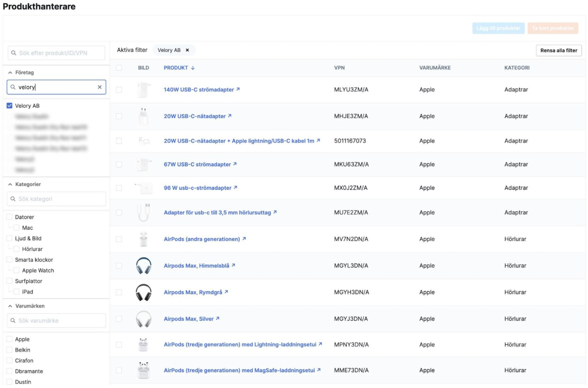The width and height of the screenshot is (588, 388).
Task: Click the Airpods Max Rymdgrå product image
Action: click(x=144, y=292)
